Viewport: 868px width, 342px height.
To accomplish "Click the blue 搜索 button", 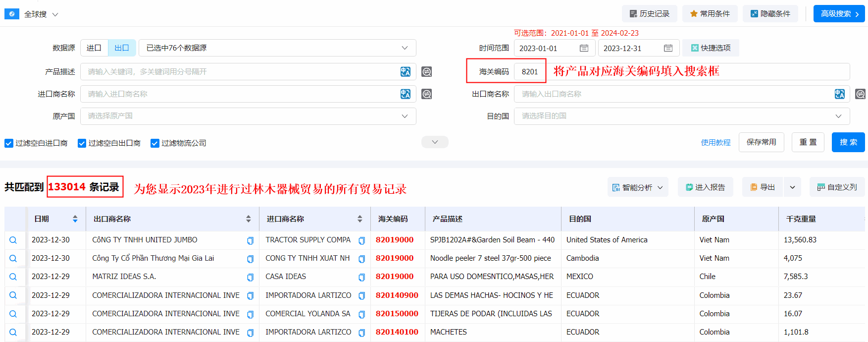I will [x=848, y=142].
